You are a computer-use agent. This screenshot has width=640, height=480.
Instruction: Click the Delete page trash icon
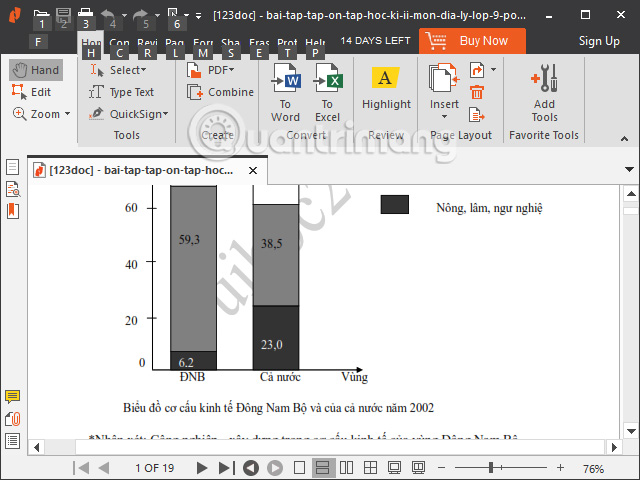click(477, 93)
